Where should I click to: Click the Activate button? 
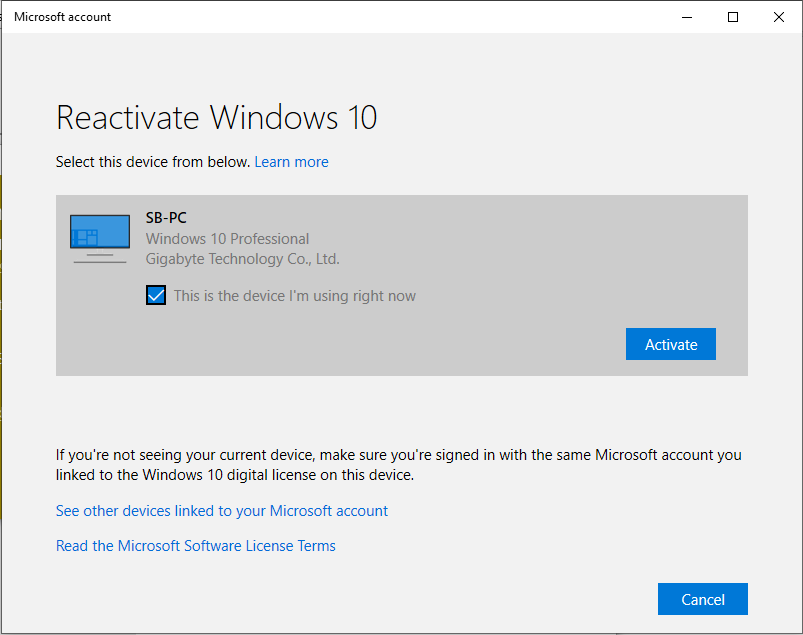[x=670, y=344]
